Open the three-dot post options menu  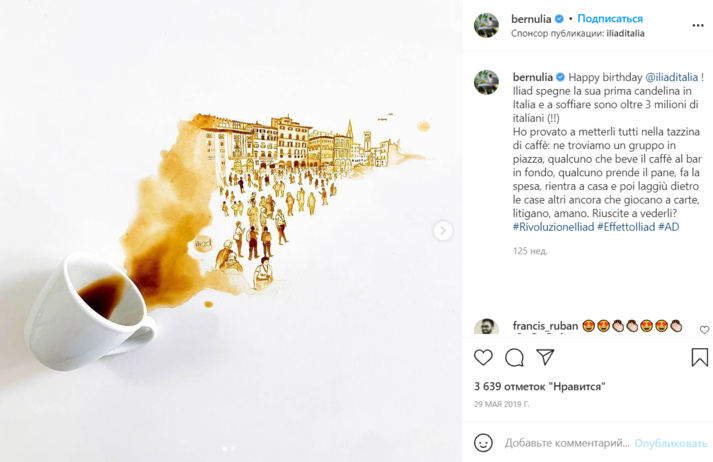698,25
